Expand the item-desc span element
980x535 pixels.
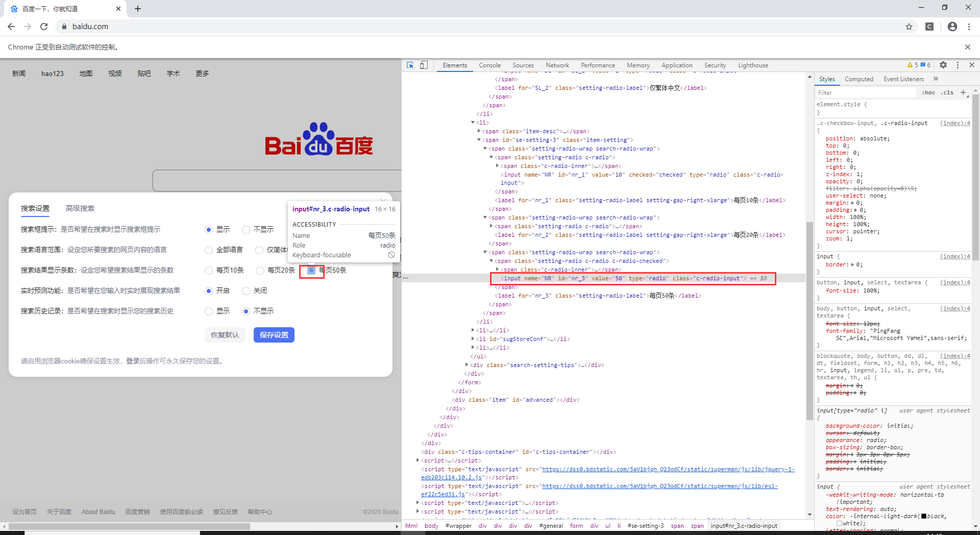coord(480,131)
